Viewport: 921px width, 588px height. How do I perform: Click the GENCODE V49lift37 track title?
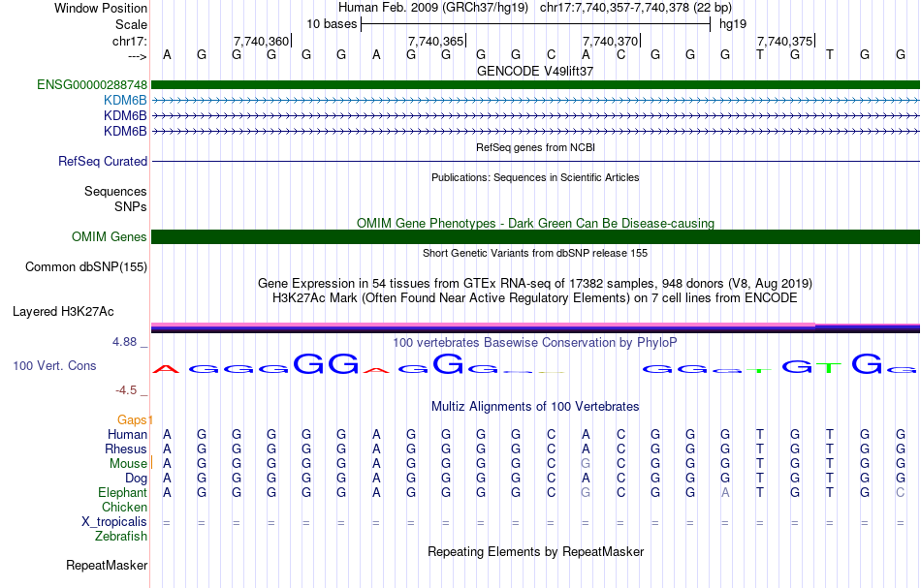(x=535, y=71)
